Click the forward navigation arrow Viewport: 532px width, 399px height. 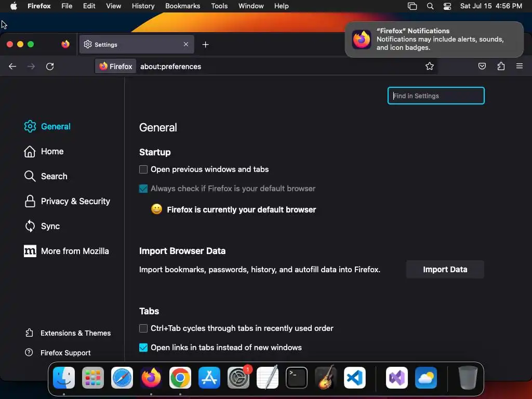tap(31, 66)
